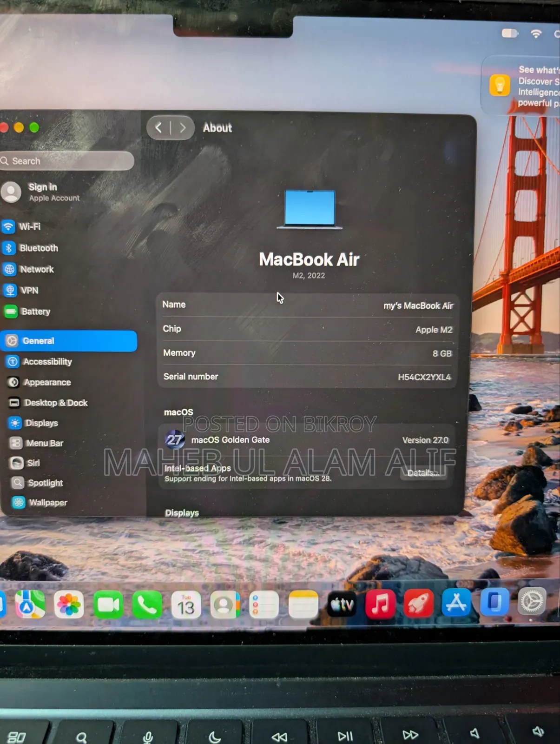Open Maps from the dock

click(x=30, y=604)
